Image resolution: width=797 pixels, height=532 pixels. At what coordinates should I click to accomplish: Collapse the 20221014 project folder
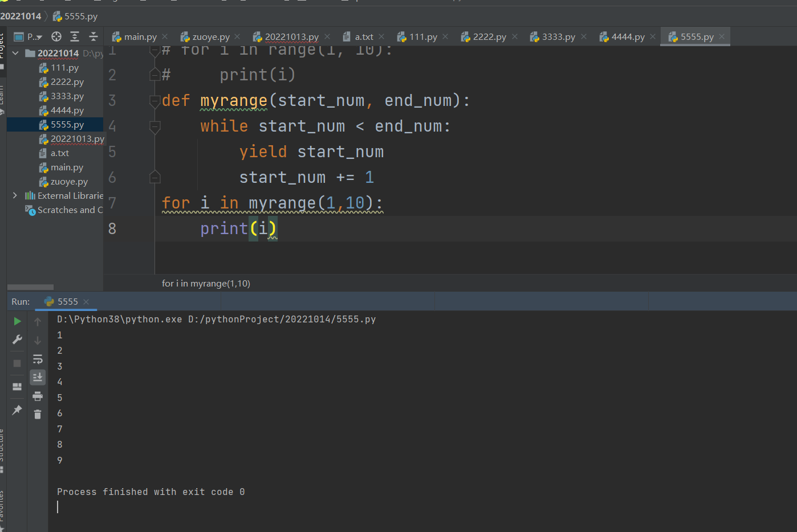15,53
